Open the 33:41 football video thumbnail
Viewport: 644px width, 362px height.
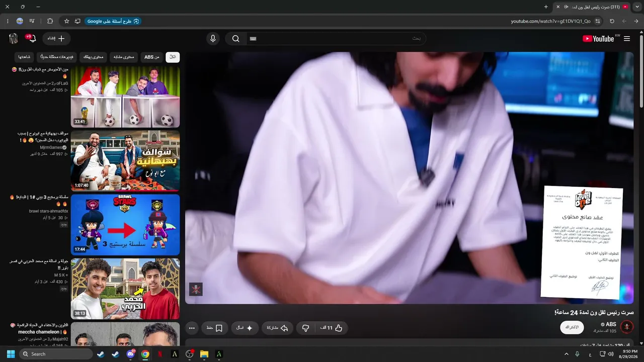[125, 97]
